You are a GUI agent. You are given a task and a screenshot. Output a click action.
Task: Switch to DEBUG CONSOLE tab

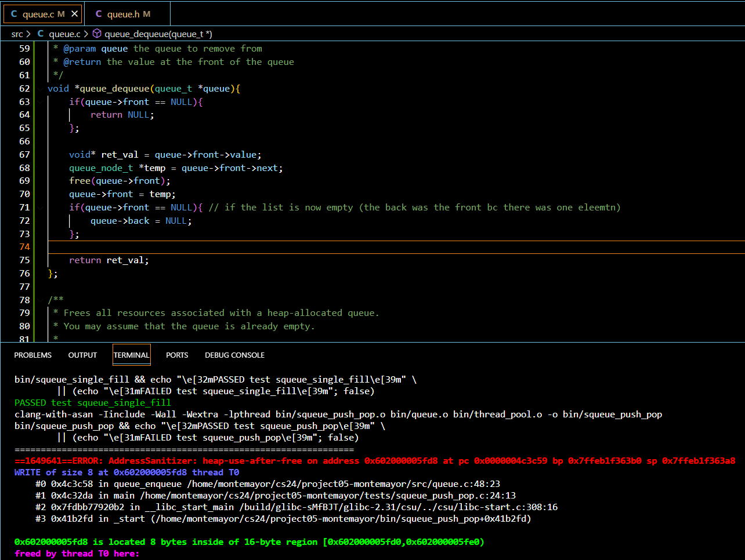234,355
